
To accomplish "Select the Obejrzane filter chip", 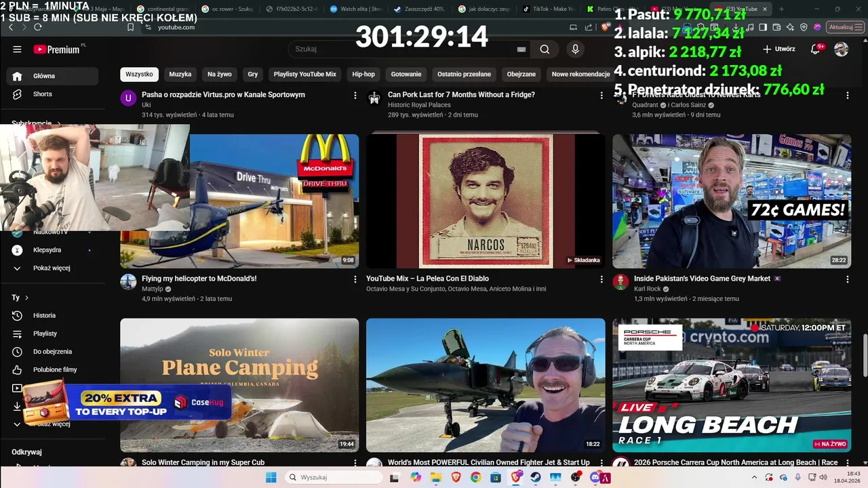I will click(521, 74).
